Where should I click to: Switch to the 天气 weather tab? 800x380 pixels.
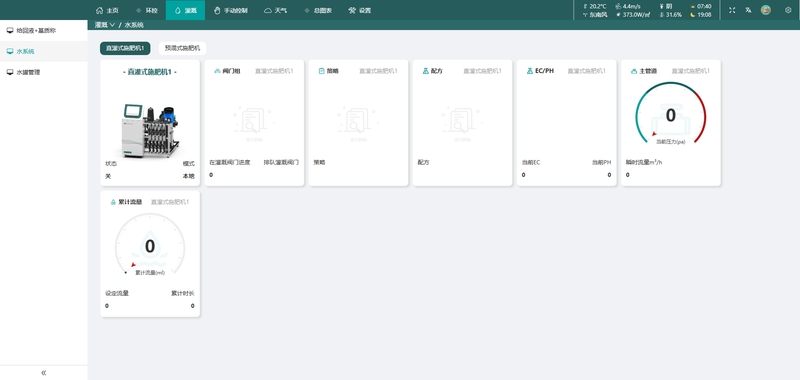pyautogui.click(x=276, y=10)
